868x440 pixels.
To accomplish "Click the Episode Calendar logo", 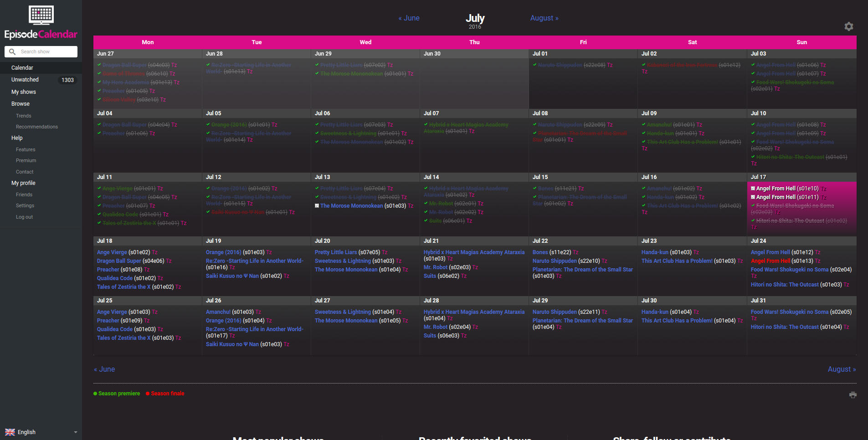I will click(x=41, y=23).
